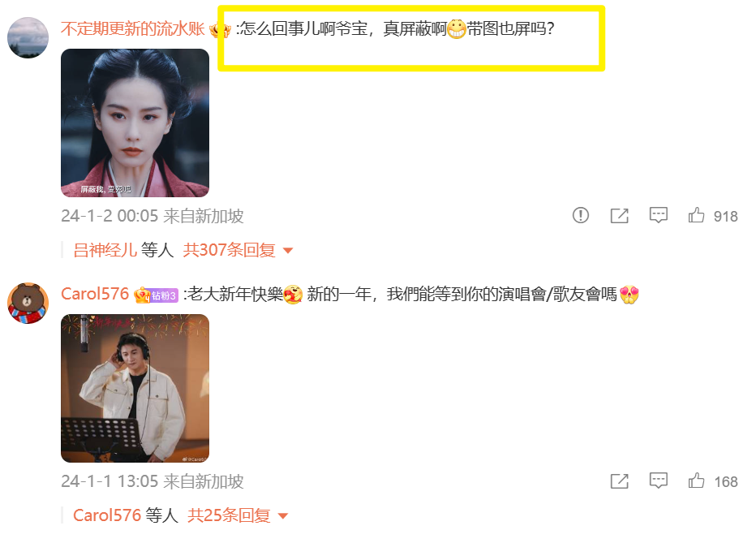Click the report icon on first comment
This screenshot has width=756, height=543.
[x=581, y=215]
